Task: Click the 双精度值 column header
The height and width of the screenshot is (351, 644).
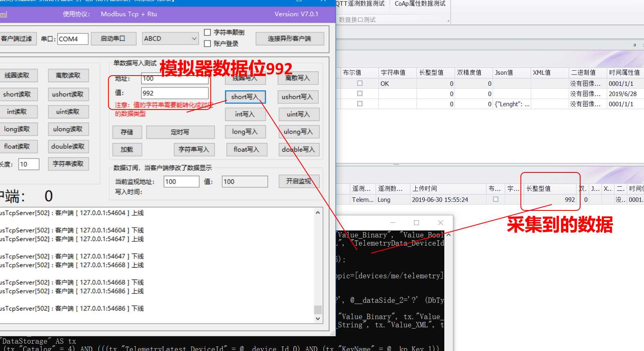Action: coord(474,72)
